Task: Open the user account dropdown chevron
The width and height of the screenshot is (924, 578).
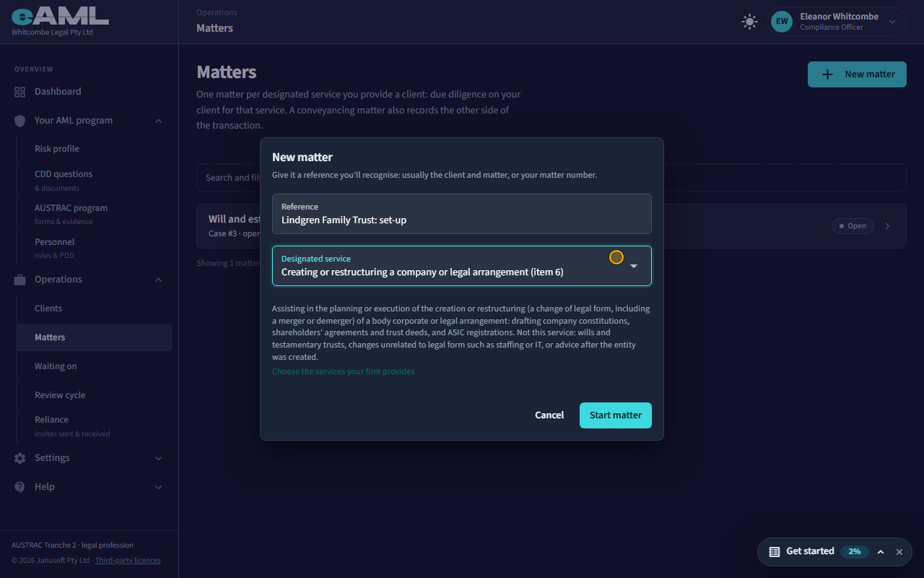Action: pyautogui.click(x=892, y=22)
